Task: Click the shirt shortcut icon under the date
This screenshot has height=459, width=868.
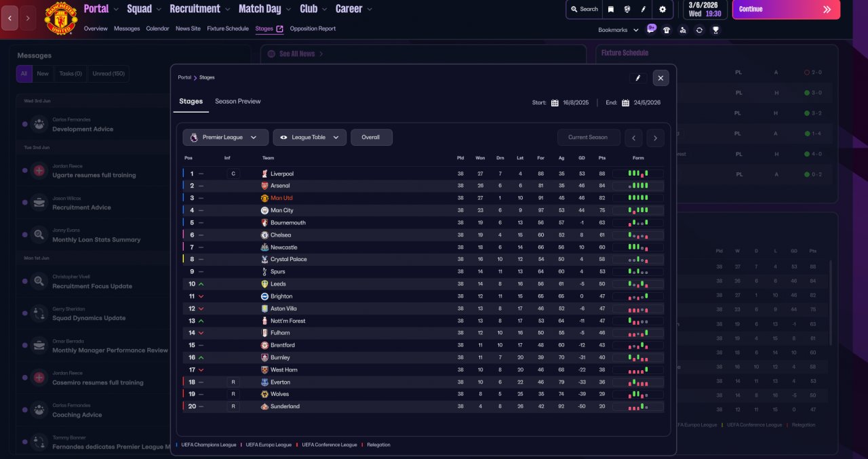Action: pyautogui.click(x=667, y=30)
